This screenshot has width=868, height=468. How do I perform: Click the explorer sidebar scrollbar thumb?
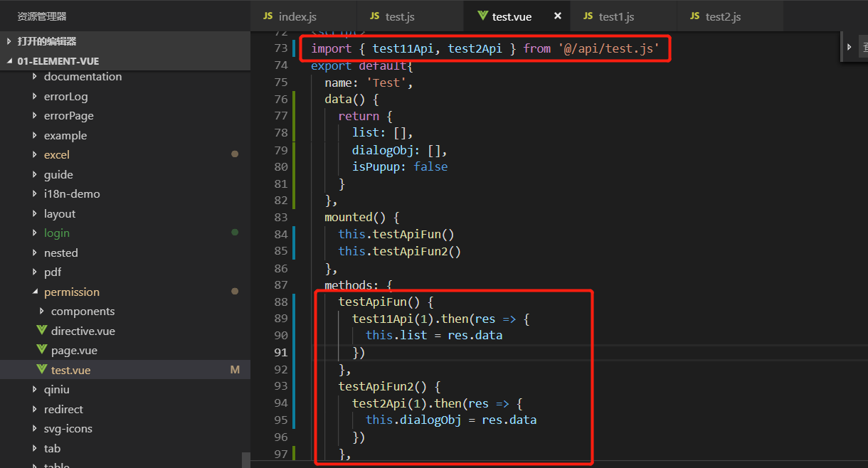246,459
